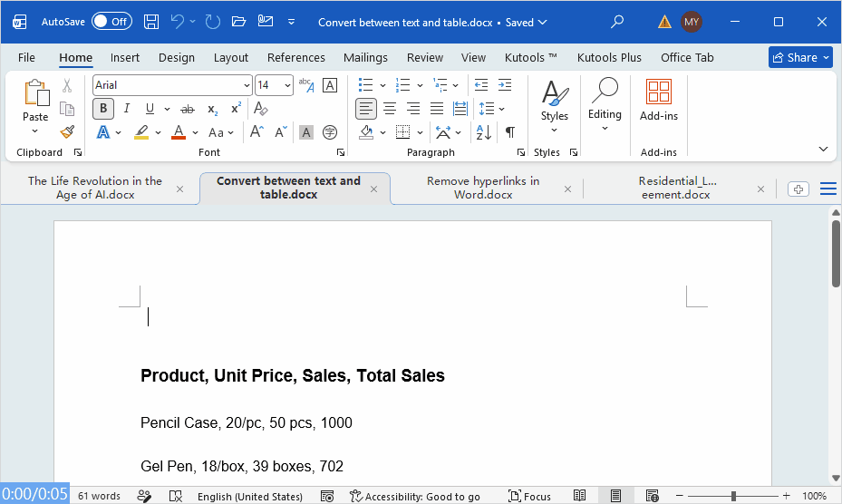Image resolution: width=842 pixels, height=504 pixels.
Task: Apply superscript formatting
Action: pyautogui.click(x=236, y=109)
